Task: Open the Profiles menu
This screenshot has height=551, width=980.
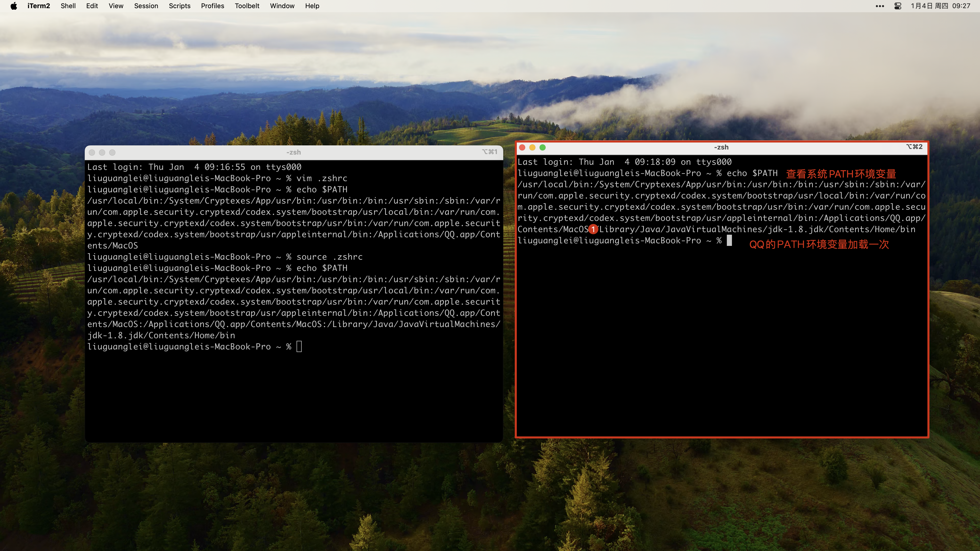Action: pos(212,6)
